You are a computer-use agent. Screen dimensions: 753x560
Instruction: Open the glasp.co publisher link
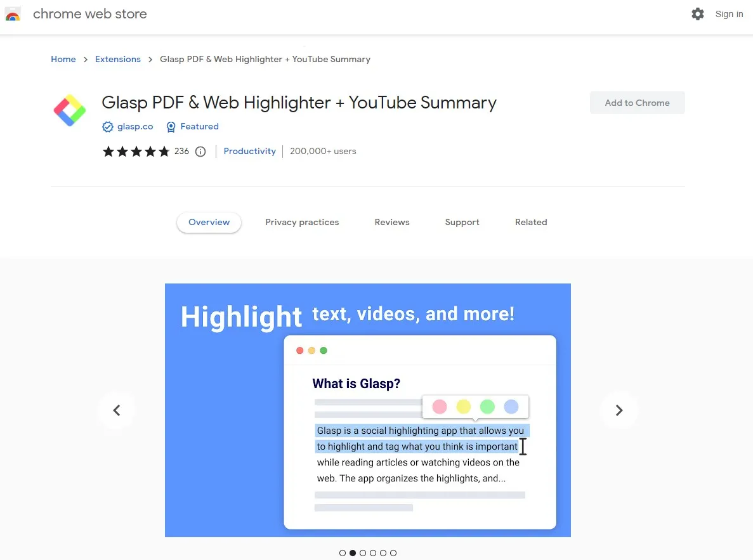point(135,126)
